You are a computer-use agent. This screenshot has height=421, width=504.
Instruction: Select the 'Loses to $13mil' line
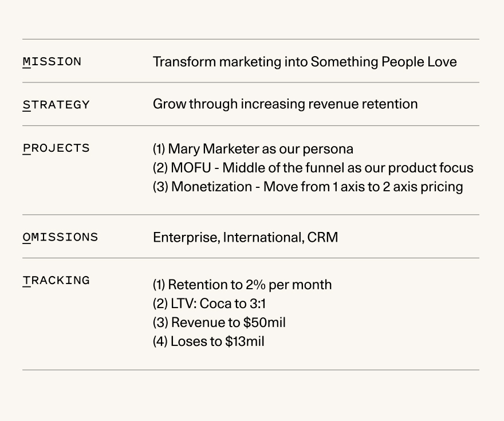(x=208, y=341)
